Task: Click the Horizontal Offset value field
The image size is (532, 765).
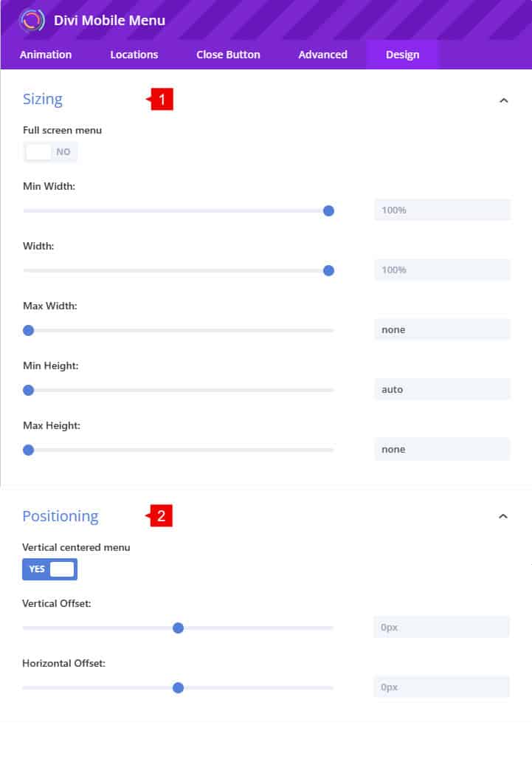Action: (441, 687)
